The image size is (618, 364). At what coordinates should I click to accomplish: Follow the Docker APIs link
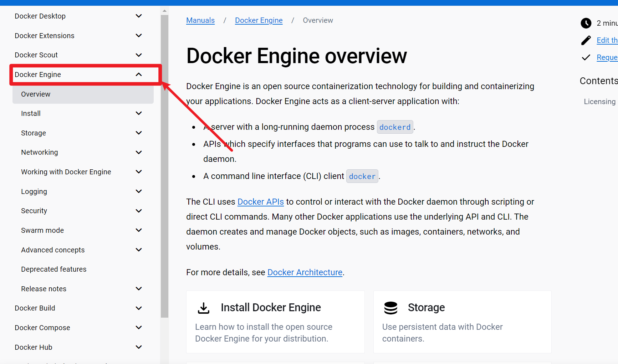[x=260, y=202]
